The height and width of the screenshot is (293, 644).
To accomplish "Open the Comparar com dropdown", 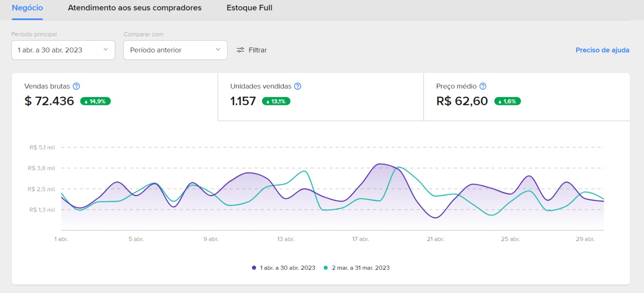I will 175,50.
